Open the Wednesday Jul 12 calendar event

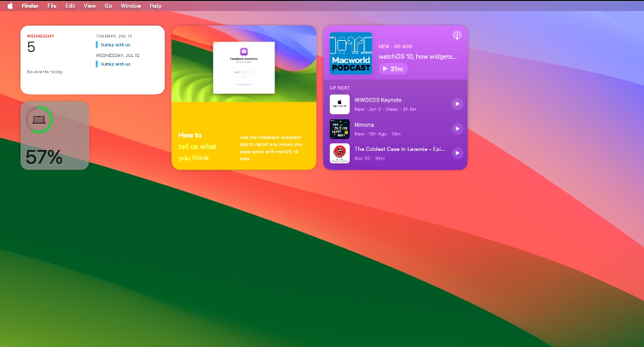[115, 64]
